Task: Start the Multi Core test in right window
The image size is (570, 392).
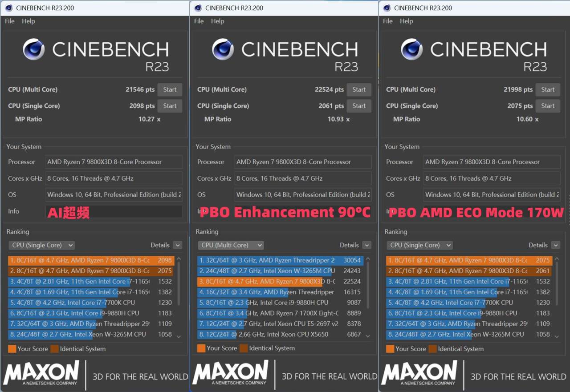Action: coord(548,89)
